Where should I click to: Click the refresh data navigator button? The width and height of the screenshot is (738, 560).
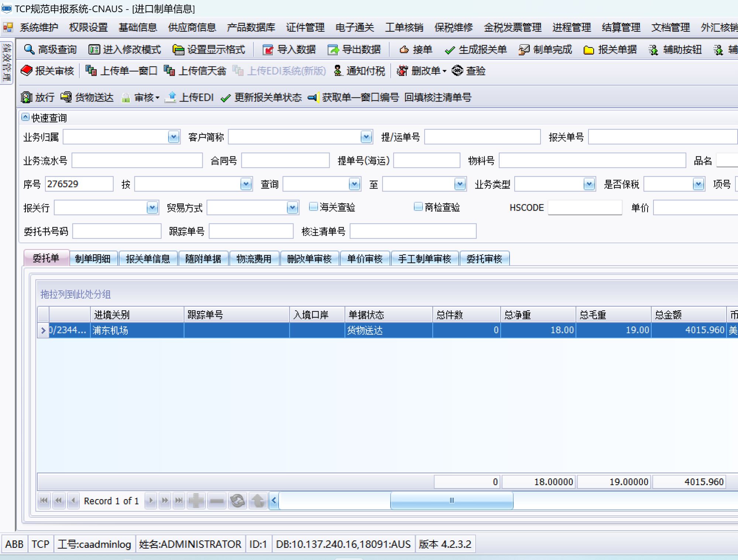pyautogui.click(x=237, y=501)
